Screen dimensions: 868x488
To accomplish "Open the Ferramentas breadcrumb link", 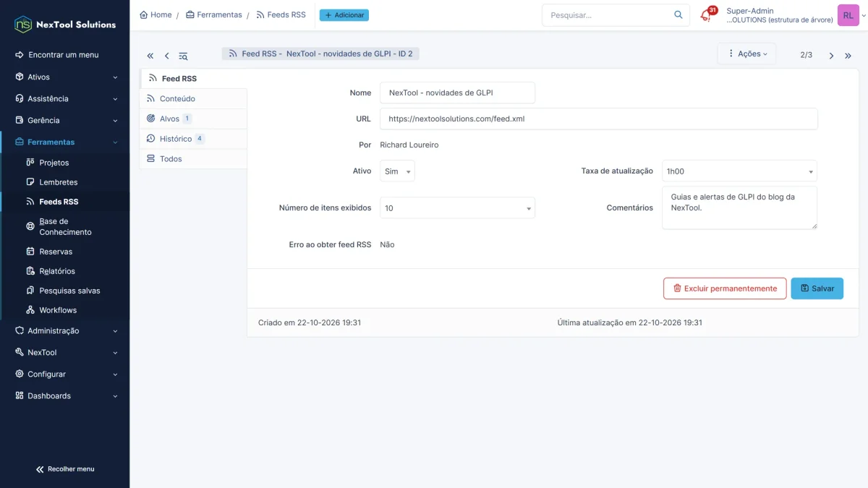I will pos(214,14).
